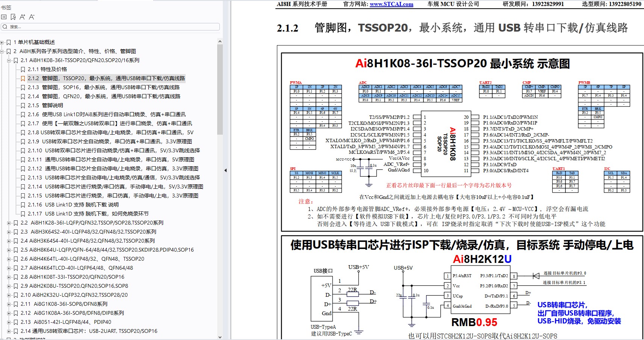Expand the '2.13 Ai8051-42I' bookmark node
Screen dimensions: 644x340
[9, 322]
